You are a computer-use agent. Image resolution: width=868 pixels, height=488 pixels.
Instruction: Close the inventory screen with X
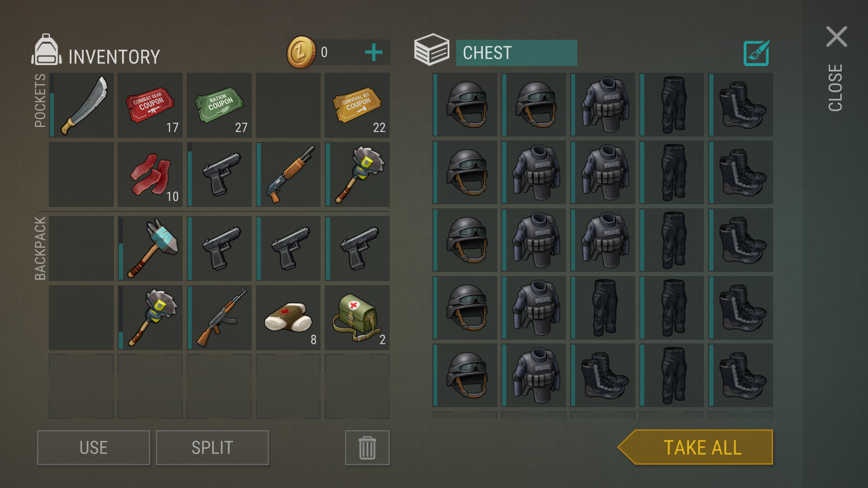point(836,37)
